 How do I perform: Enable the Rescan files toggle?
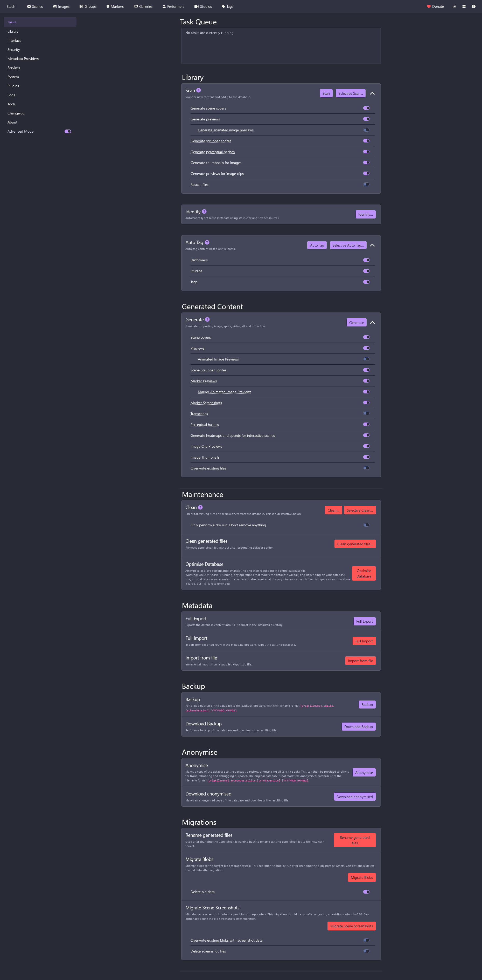click(366, 185)
